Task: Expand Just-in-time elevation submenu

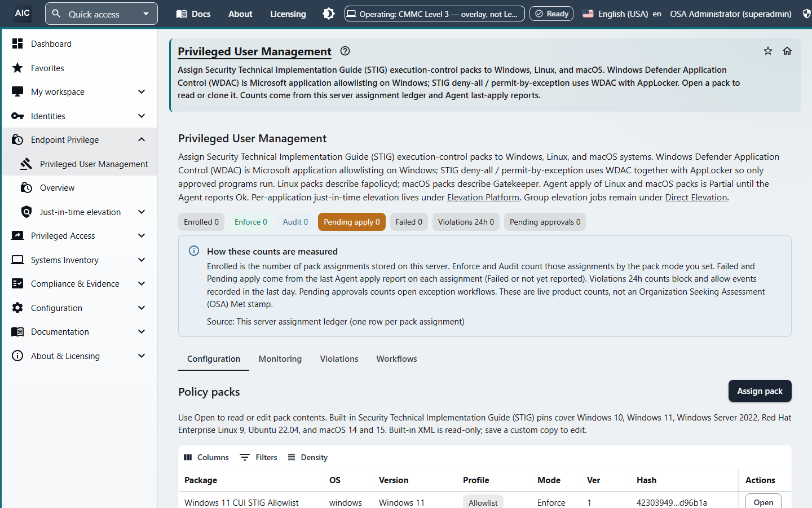Action: (142, 212)
